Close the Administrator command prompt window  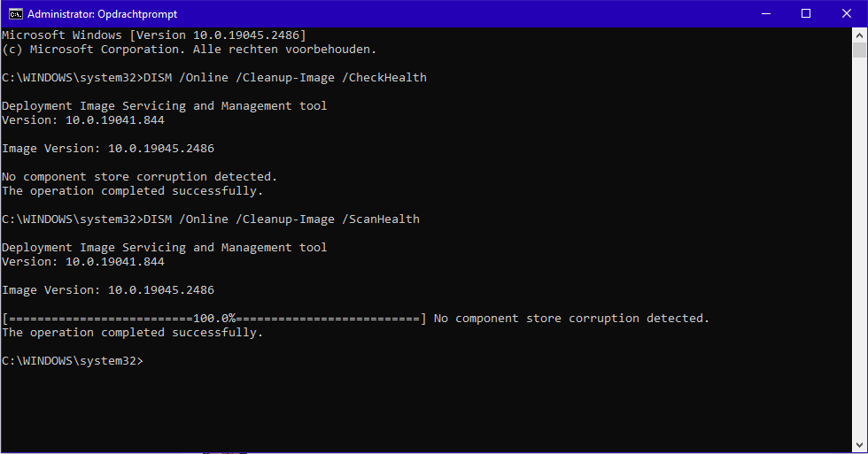coord(847,13)
